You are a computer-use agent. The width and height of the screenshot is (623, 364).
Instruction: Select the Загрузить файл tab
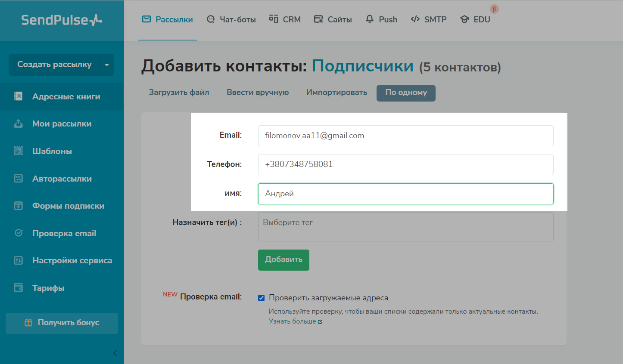click(x=179, y=93)
